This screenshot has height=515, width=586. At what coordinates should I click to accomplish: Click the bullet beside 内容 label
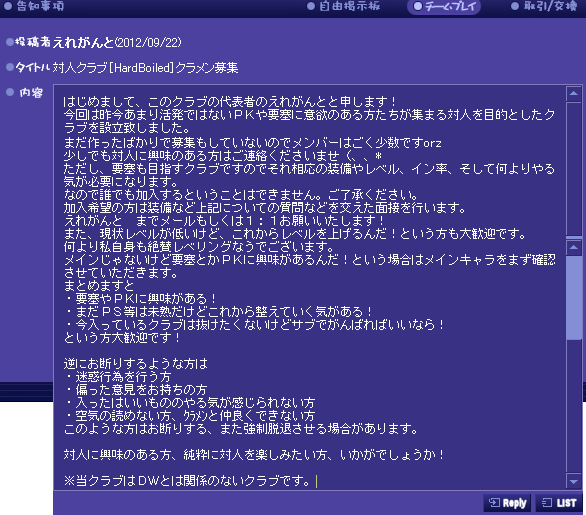[10, 92]
